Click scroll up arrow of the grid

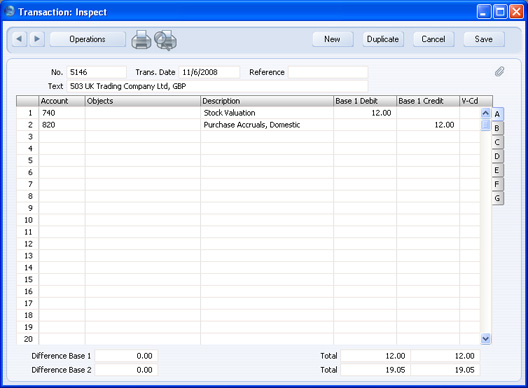(x=485, y=113)
